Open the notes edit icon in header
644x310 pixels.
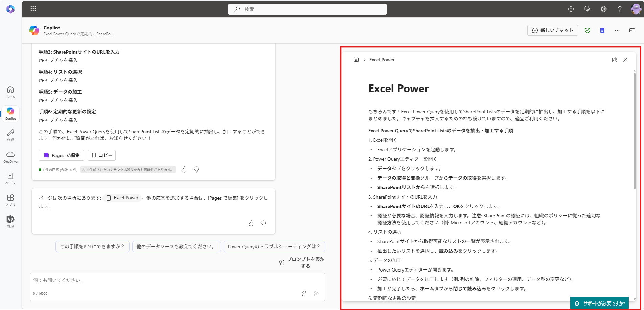coord(587,9)
